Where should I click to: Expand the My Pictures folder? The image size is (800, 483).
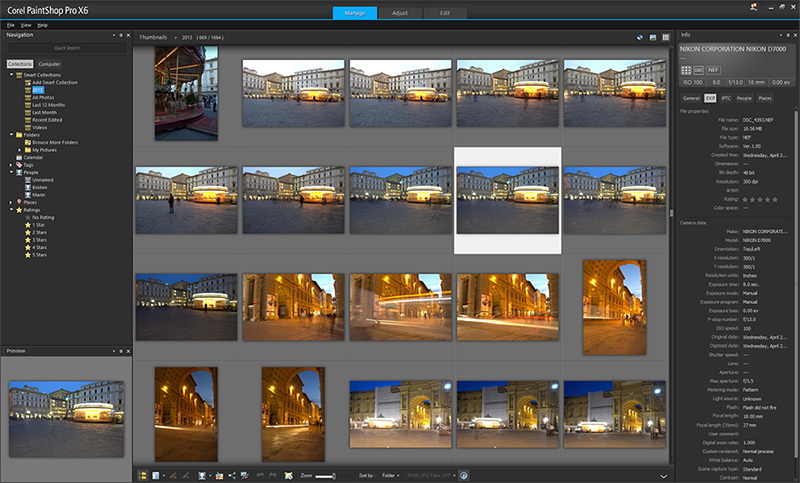(21, 150)
